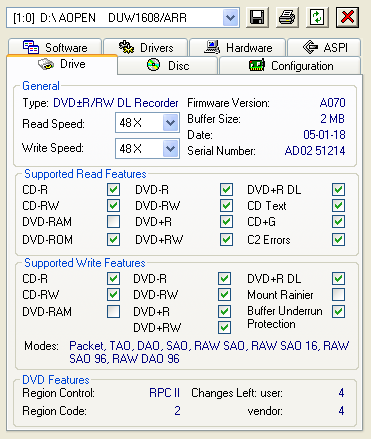The height and width of the screenshot is (439, 371).
Task: Click the green Refresh icon button
Action: tap(317, 17)
